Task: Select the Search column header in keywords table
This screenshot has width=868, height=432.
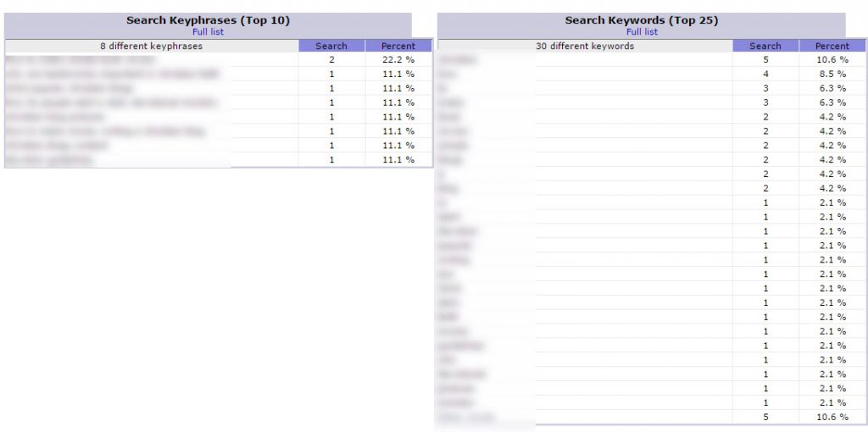Action: pos(765,47)
